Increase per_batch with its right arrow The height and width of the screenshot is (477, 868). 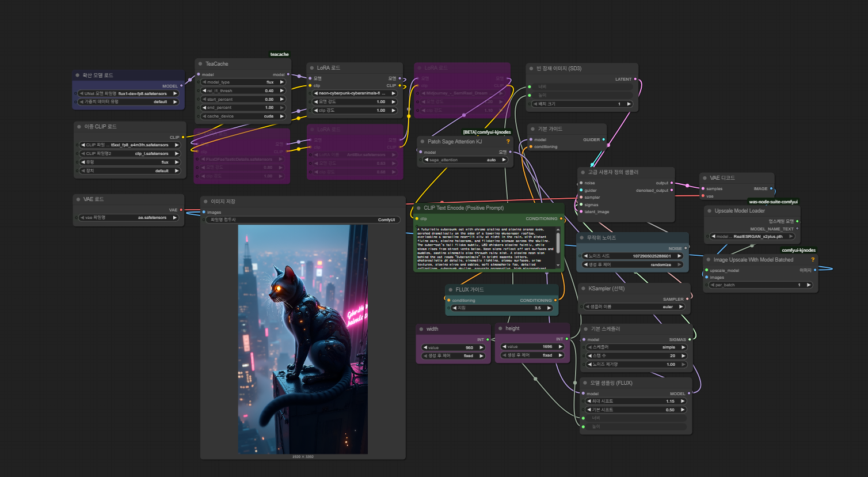coord(809,285)
